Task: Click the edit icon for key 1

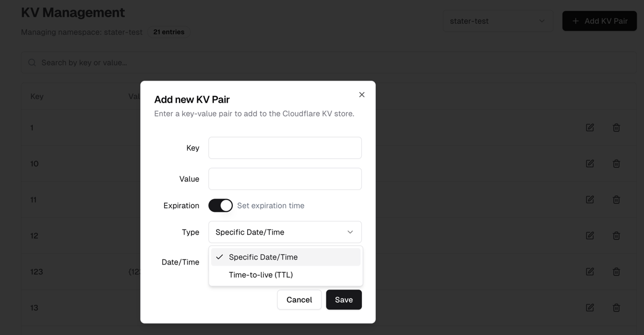Action: coord(589,127)
